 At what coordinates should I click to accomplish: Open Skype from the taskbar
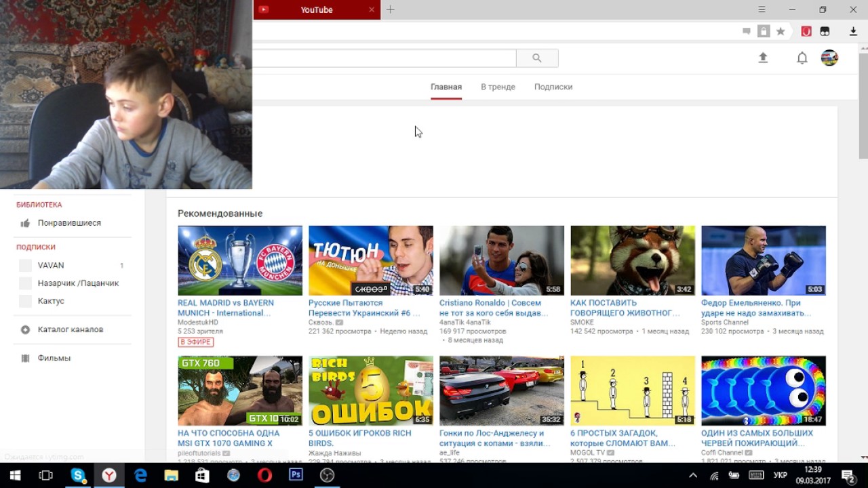[78, 475]
